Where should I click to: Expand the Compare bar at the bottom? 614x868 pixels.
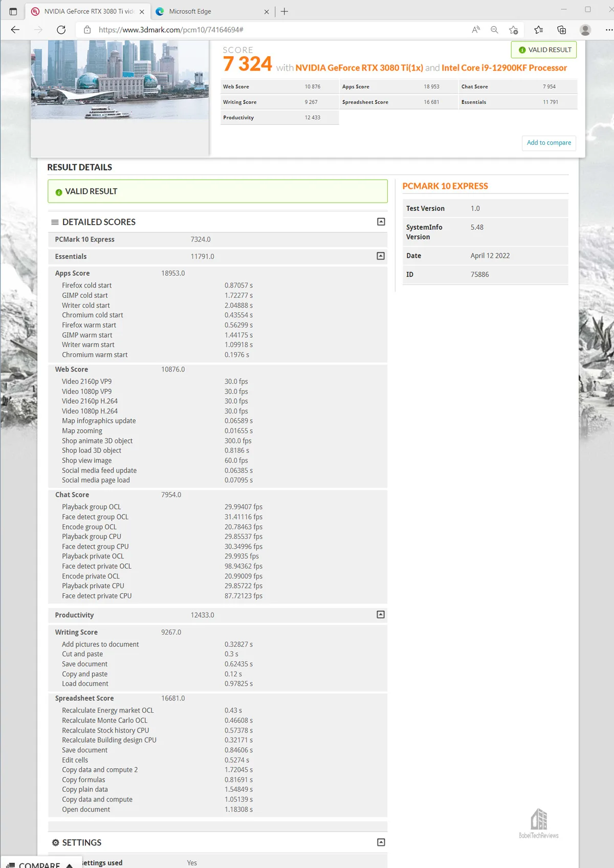[x=40, y=863]
